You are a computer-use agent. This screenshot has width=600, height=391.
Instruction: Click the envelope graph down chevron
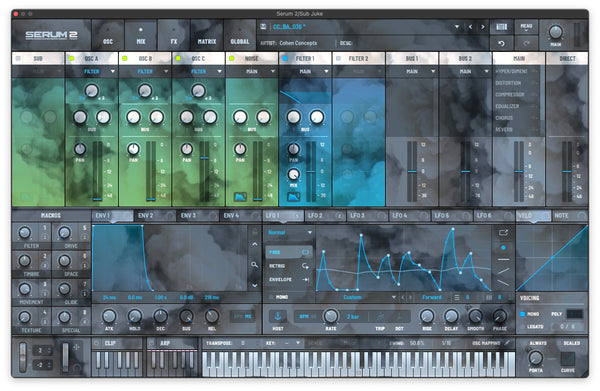254,285
